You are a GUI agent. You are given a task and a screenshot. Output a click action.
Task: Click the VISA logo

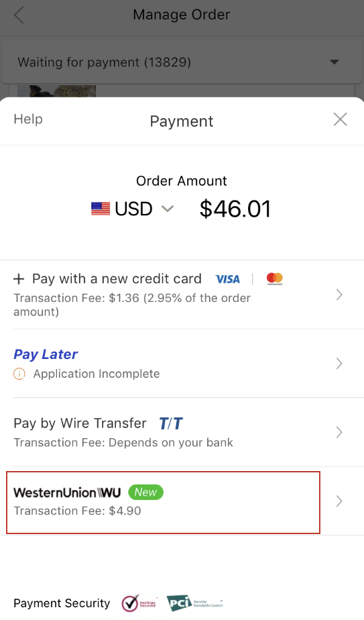pyautogui.click(x=228, y=279)
